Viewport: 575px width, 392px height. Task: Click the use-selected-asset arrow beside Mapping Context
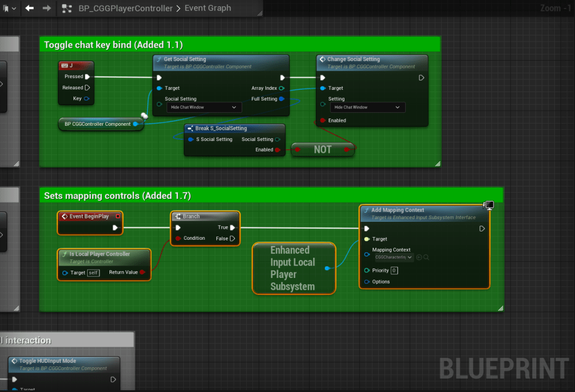point(419,257)
